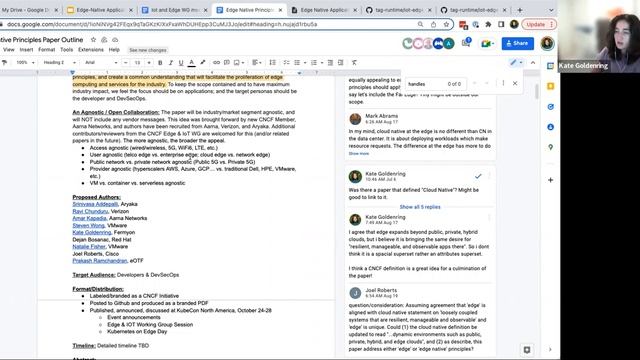640x360 pixels.
Task: Open the Help menu
Action: point(114,50)
